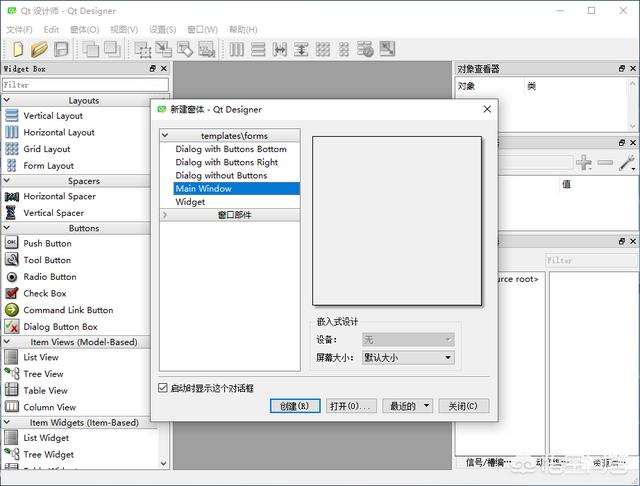
Task: Click the Save form toolbar icon
Action: pos(61,49)
